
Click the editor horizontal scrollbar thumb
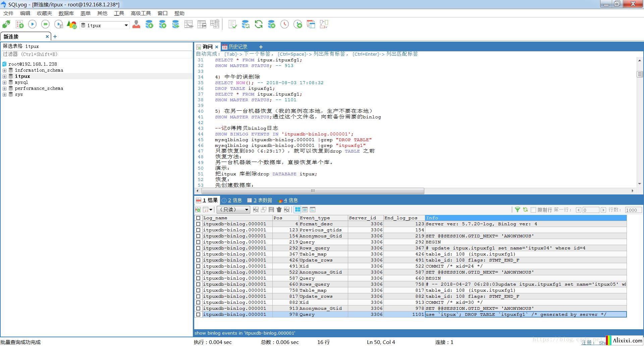313,191
